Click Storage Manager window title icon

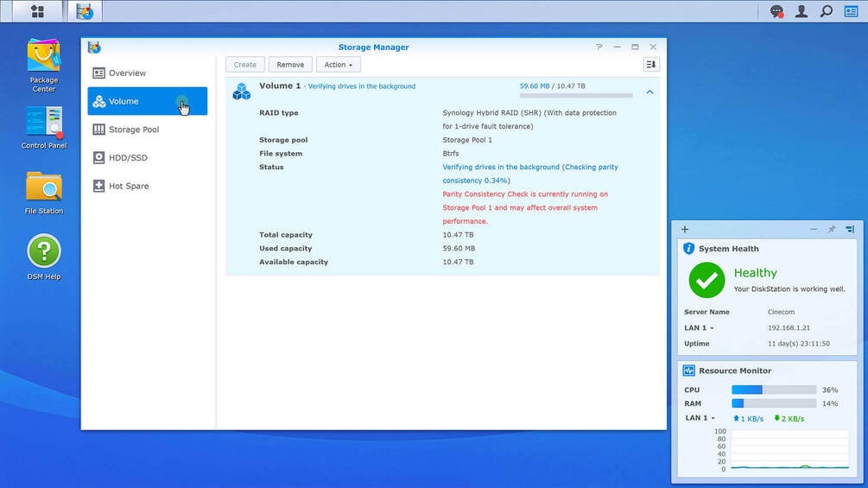94,47
